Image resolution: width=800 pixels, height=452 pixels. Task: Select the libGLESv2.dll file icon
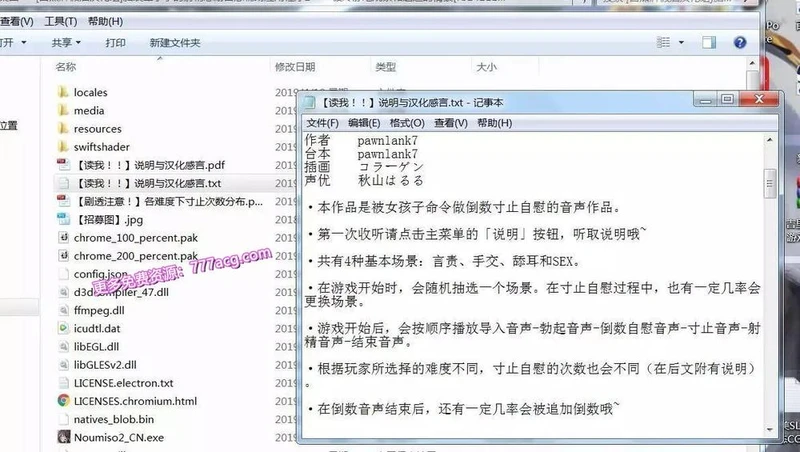point(63,365)
